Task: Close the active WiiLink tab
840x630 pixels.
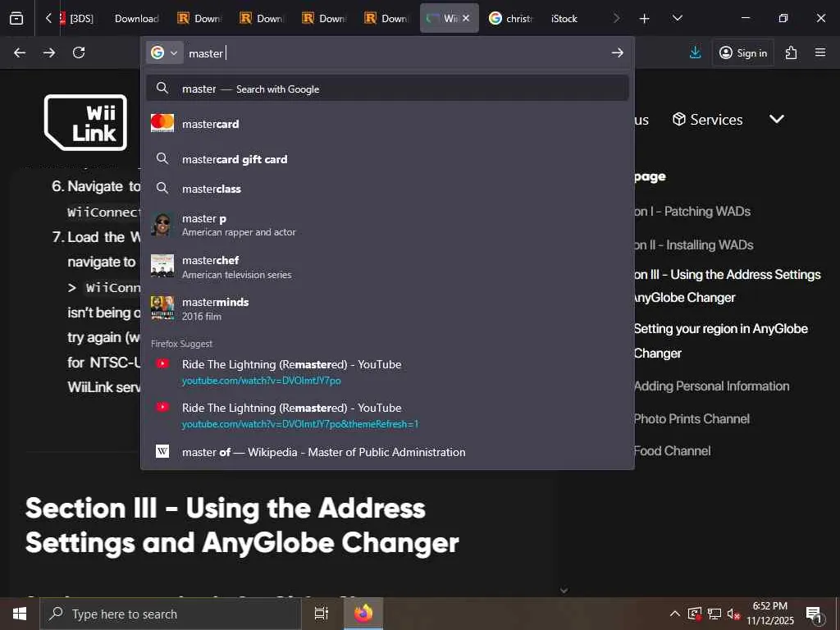Action: [466, 18]
